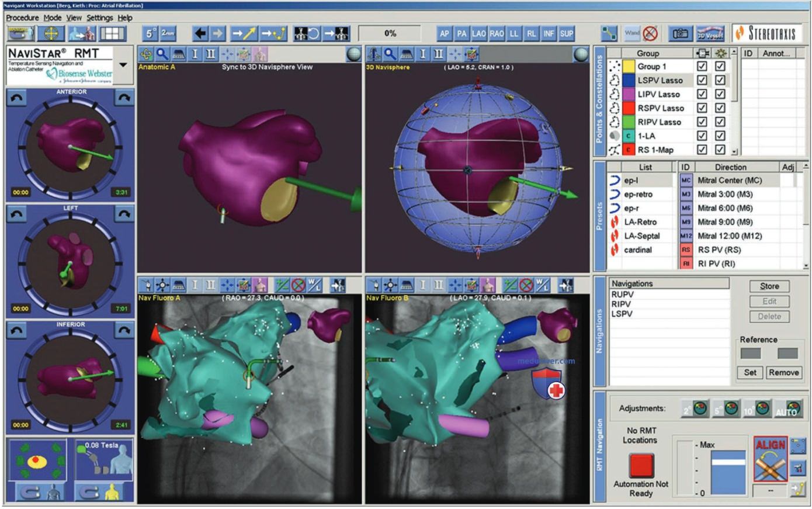The width and height of the screenshot is (812, 509).
Task: Select the SUP view button
Action: [567, 34]
